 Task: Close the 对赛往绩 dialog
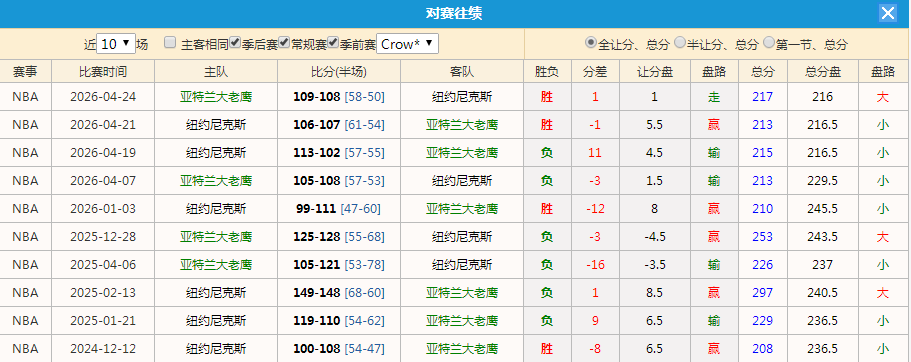point(887,13)
